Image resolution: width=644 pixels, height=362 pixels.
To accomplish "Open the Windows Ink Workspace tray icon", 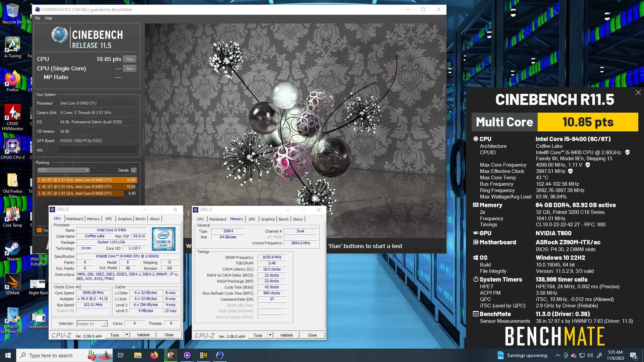I will [599, 355].
